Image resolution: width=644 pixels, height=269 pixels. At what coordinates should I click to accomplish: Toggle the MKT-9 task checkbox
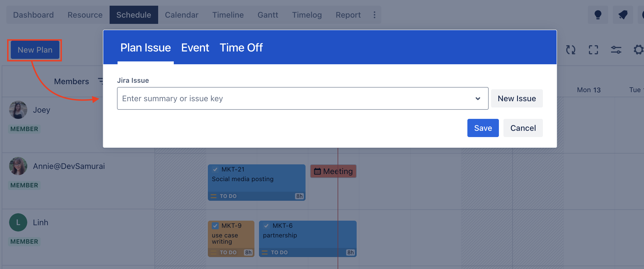[x=215, y=226]
